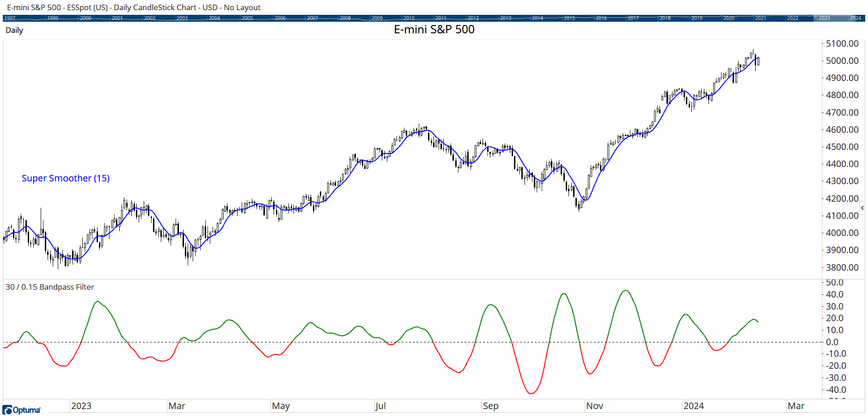Click the Nov date axis label
Screen dimensions: 868x416
[x=595, y=406]
